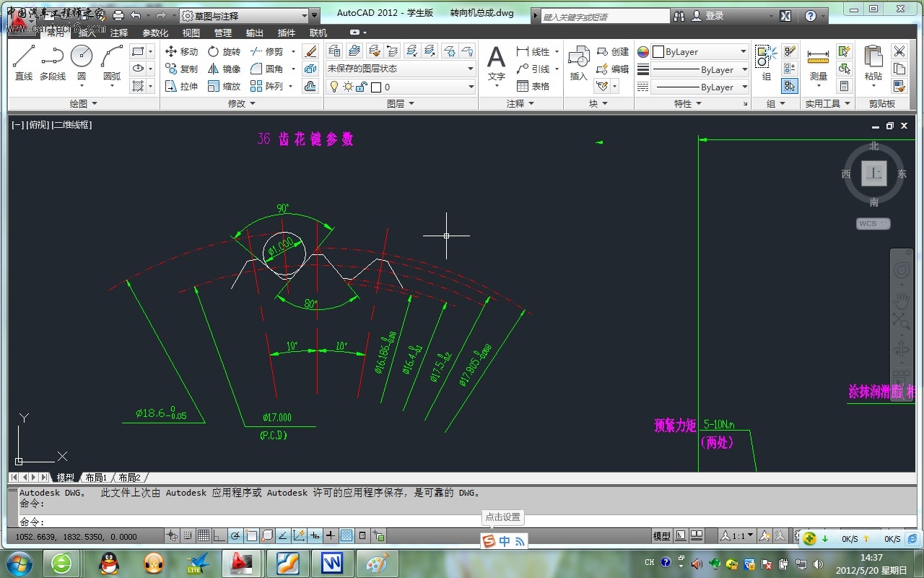Click the WCS button under the ViewCube
Viewport: 924px width, 578px height.
[x=873, y=223]
